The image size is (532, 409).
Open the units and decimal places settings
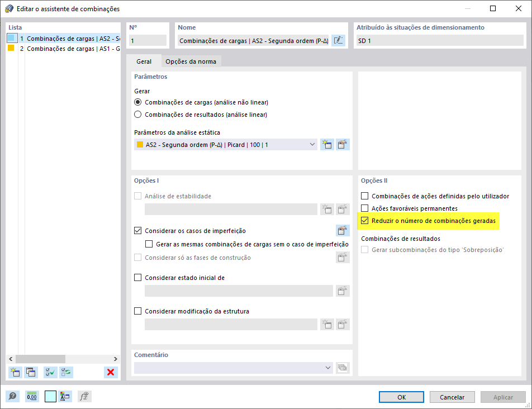pos(32,396)
